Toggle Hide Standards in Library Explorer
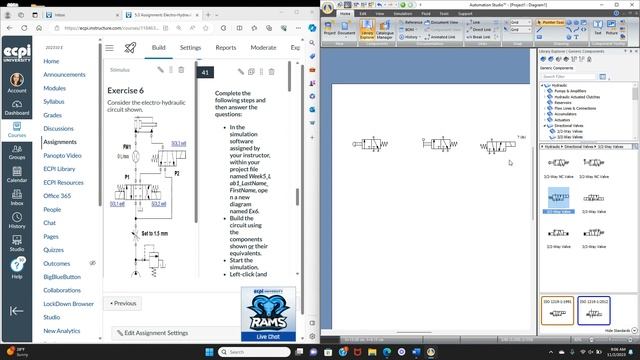The image size is (640, 360). (621, 330)
